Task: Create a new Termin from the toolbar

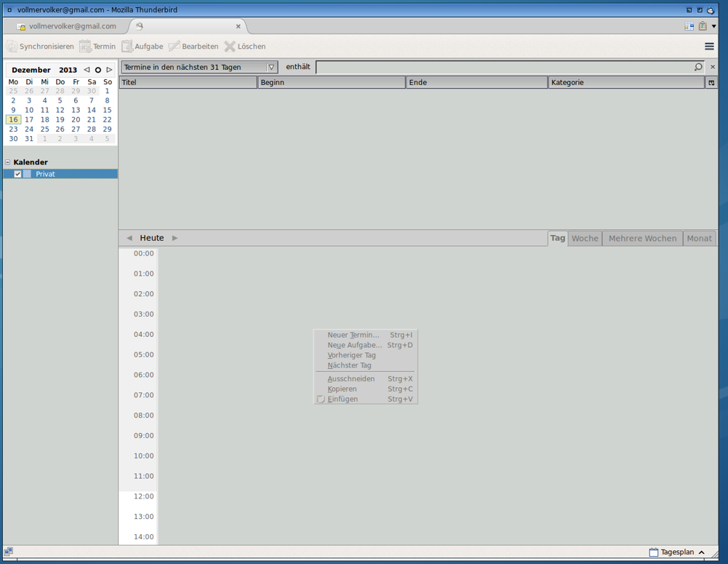Action: pyautogui.click(x=86, y=47)
